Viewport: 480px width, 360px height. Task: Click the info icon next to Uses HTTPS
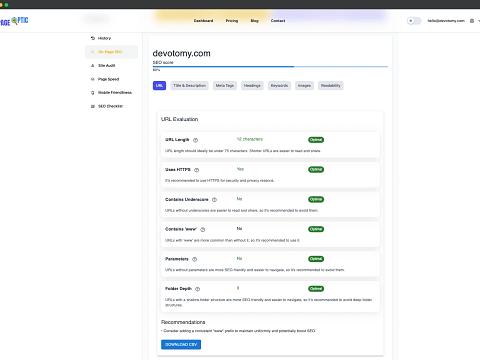(x=197, y=170)
